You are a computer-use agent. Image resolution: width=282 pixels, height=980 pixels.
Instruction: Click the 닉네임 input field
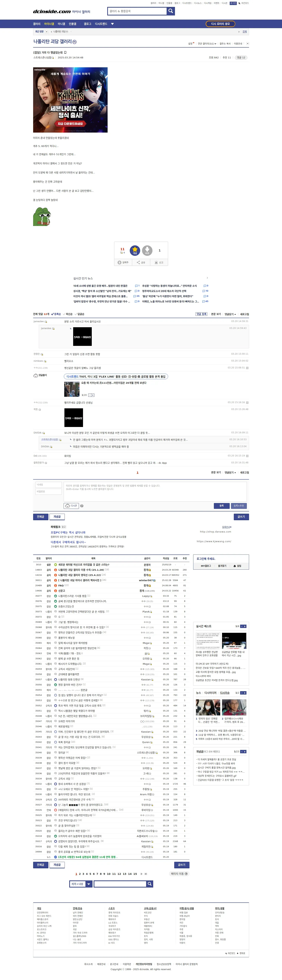[x=49, y=485]
